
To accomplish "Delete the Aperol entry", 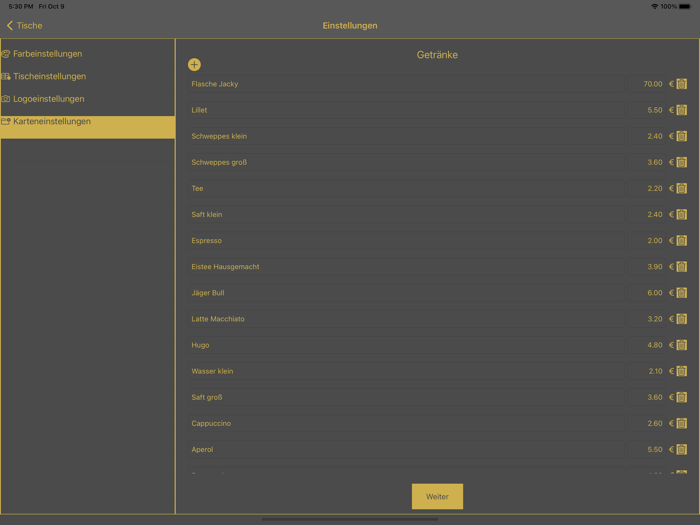I will click(x=681, y=450).
